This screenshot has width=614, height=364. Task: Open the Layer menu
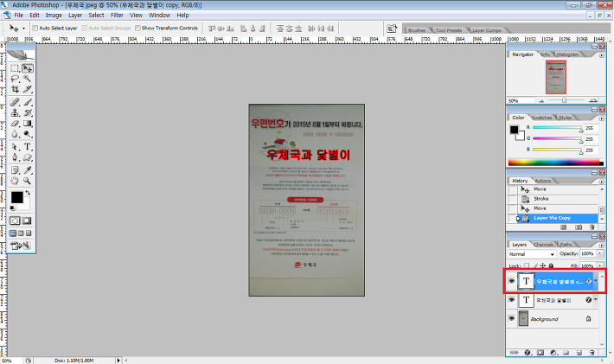75,16
